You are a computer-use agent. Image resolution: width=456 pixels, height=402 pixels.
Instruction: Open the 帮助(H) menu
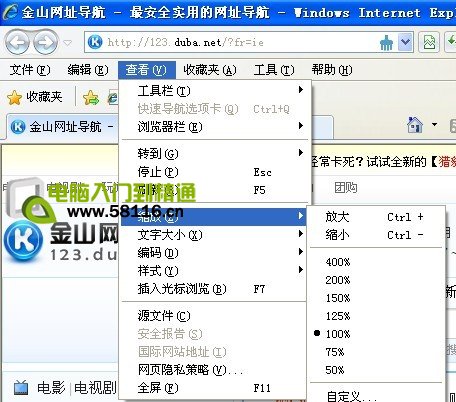(332, 70)
